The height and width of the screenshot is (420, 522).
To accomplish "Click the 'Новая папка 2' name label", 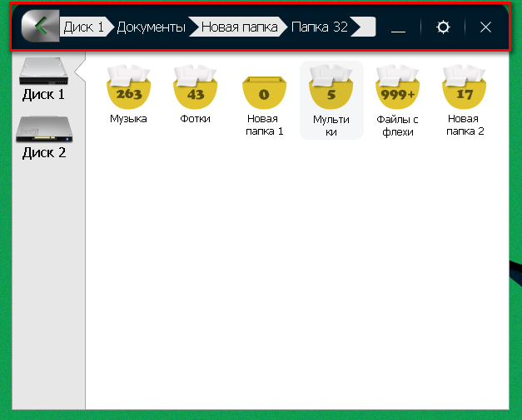I will tap(465, 126).
